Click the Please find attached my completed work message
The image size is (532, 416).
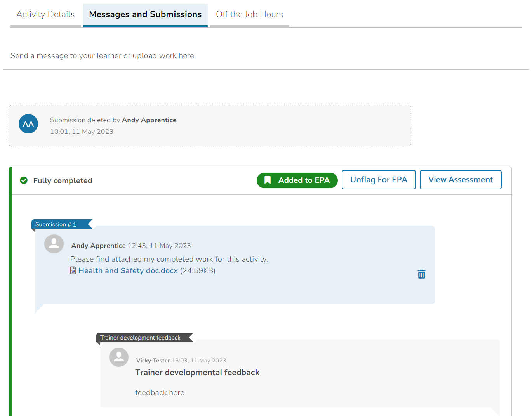169,259
